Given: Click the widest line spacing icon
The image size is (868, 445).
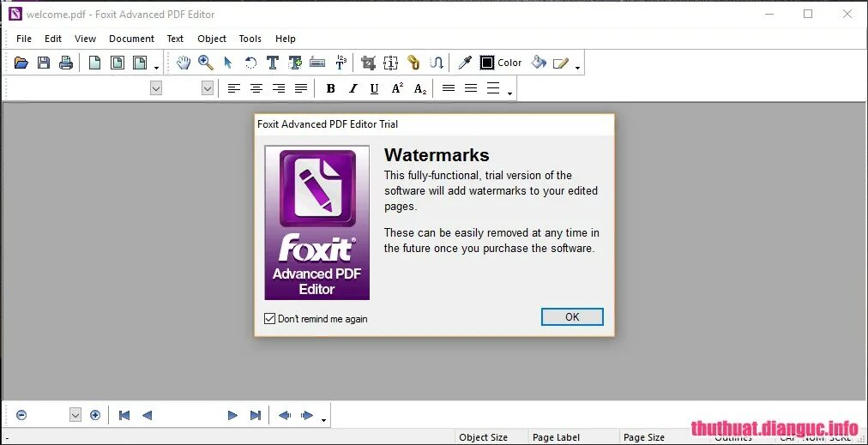Looking at the screenshot, I should click(x=493, y=88).
